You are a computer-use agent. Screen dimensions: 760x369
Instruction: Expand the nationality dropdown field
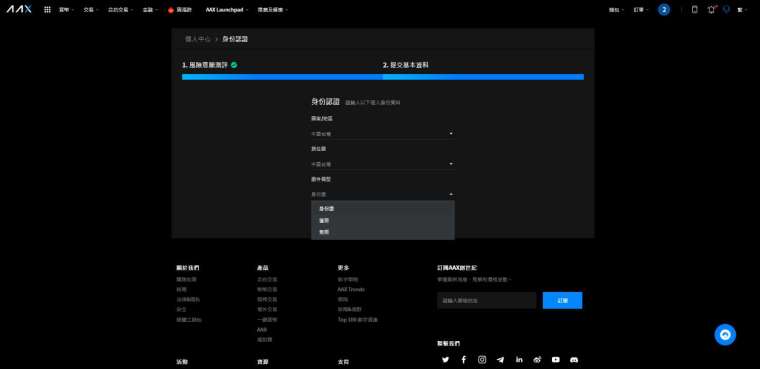[x=382, y=164]
